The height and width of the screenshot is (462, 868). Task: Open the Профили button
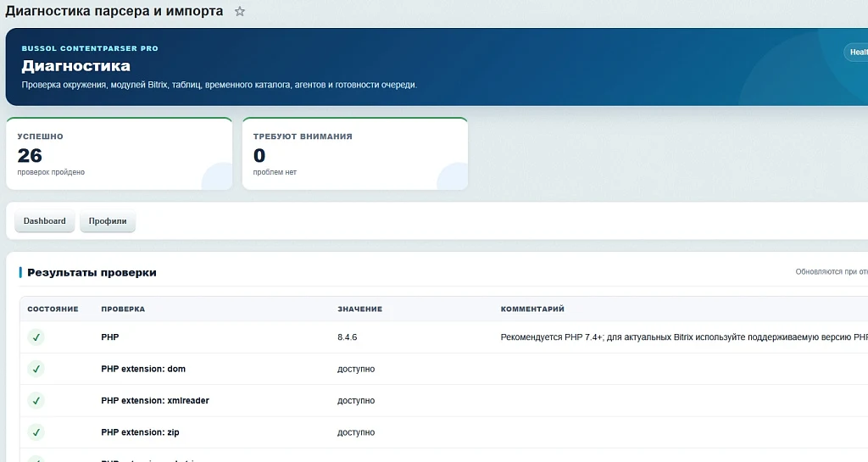[x=108, y=221]
